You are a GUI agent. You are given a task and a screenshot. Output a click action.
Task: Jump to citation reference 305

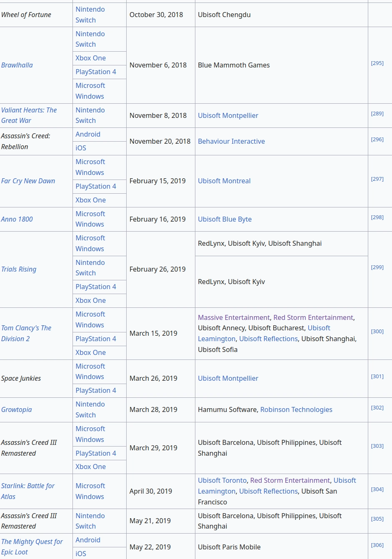pos(377,519)
